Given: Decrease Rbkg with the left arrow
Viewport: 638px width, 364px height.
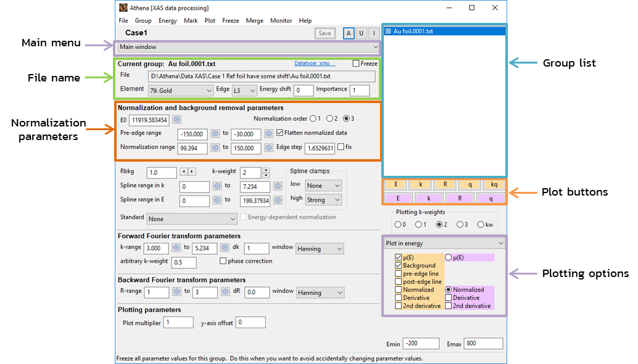Looking at the screenshot, I should point(184,172).
